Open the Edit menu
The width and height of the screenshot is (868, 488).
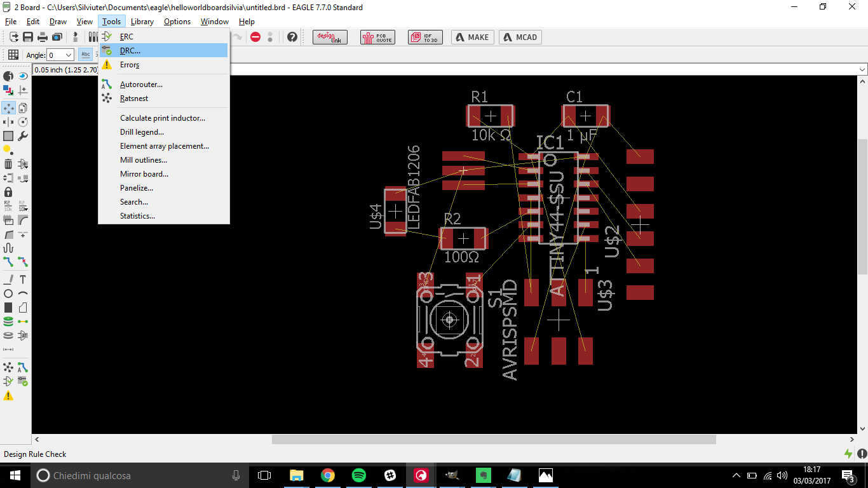33,22
